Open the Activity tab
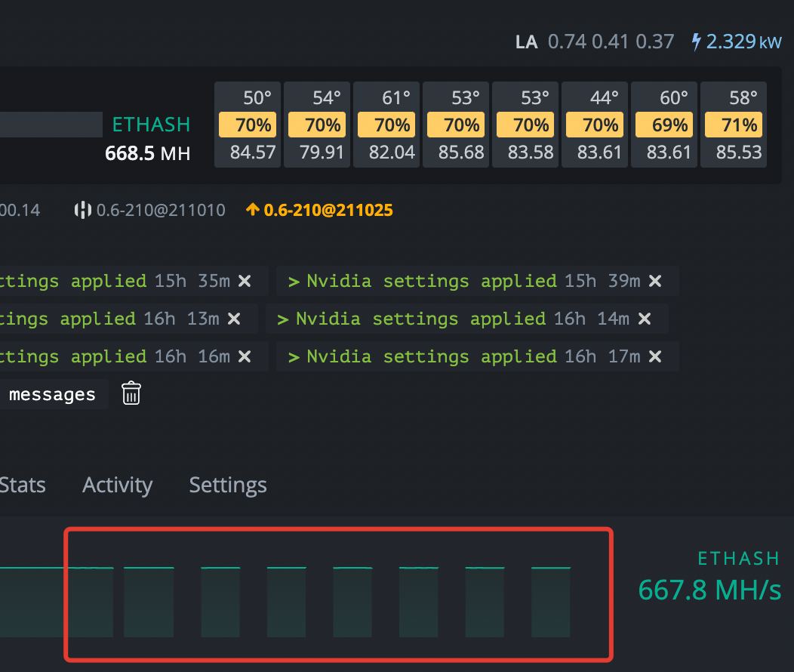Image resolution: width=794 pixels, height=672 pixels. [x=118, y=486]
